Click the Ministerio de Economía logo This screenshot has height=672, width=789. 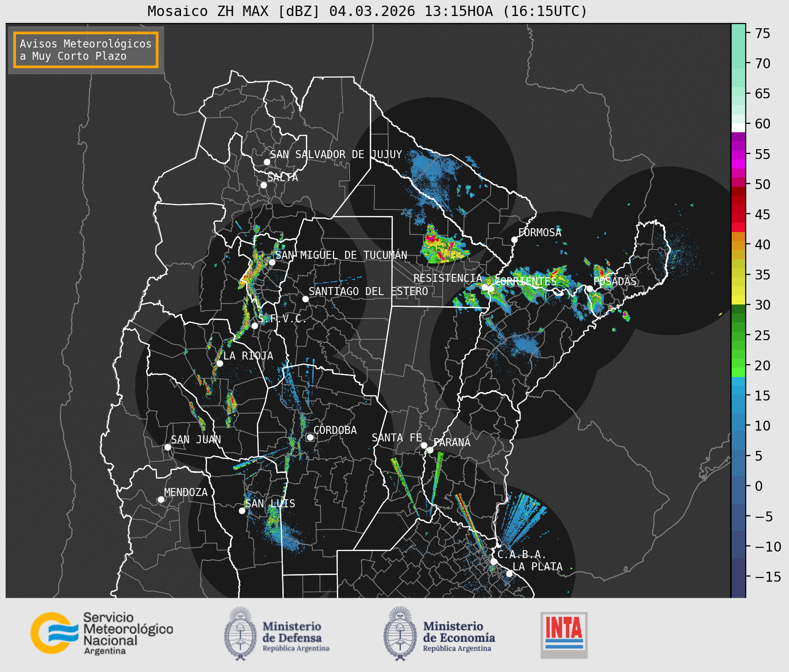[x=439, y=633]
